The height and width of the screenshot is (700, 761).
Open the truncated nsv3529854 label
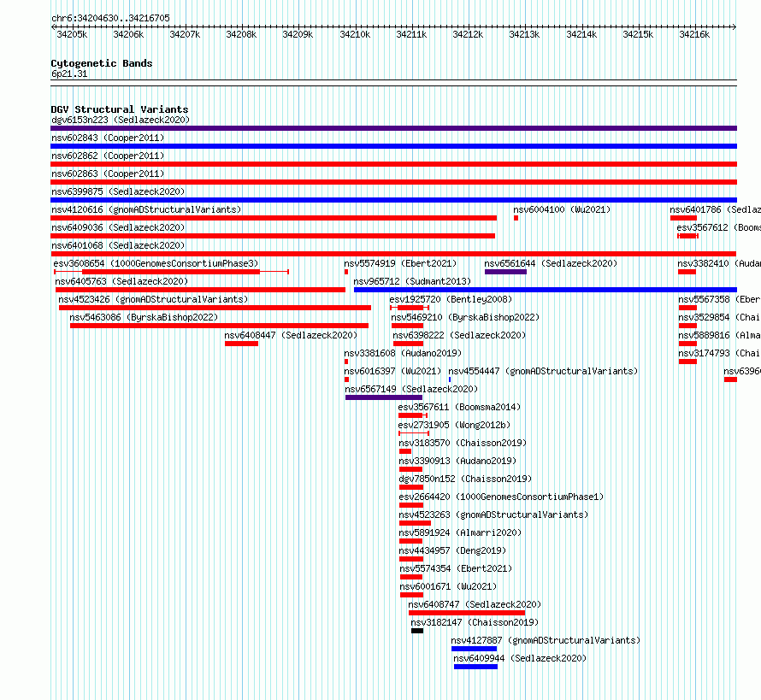[x=719, y=317]
